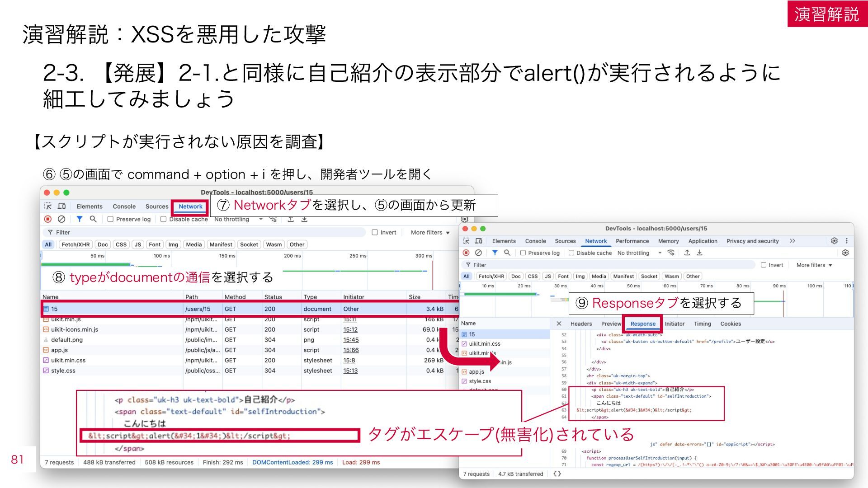Open the Headers tab in request details
Screen dimensions: 868x488
[x=581, y=324]
